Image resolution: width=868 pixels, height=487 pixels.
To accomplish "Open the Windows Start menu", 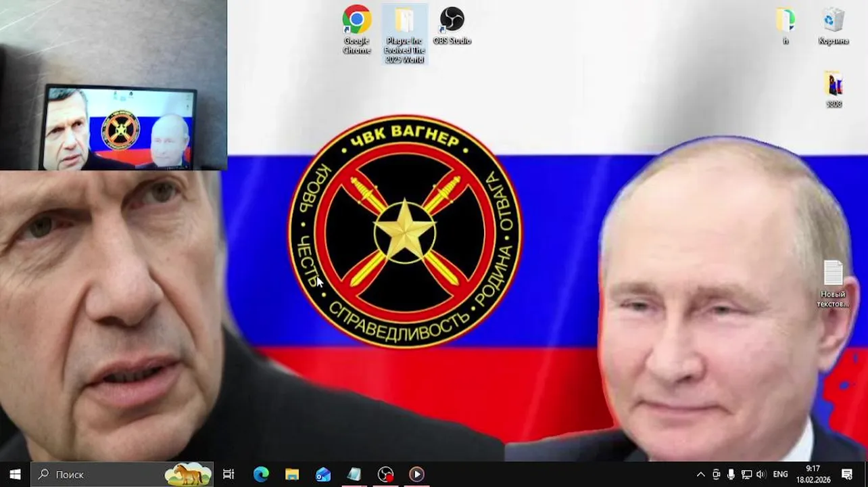I will click(x=15, y=474).
